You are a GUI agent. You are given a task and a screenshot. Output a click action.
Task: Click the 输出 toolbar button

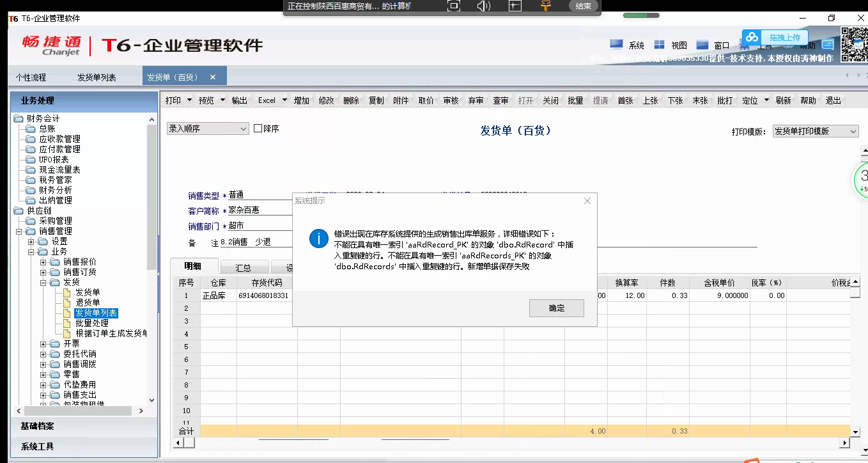tap(239, 100)
